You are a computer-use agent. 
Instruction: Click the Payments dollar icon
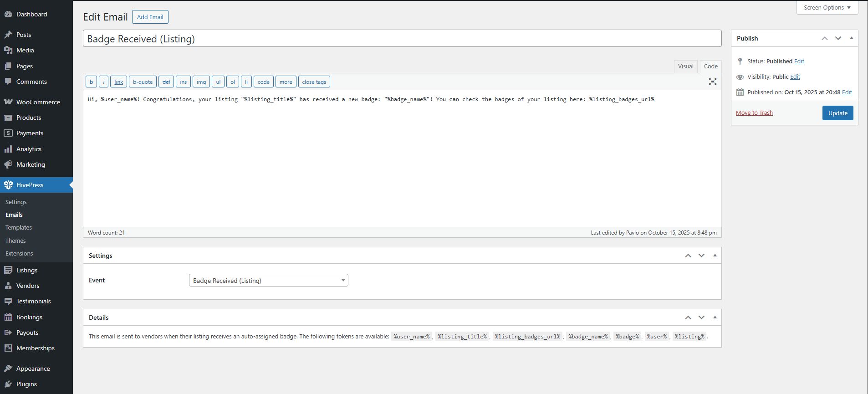pos(8,133)
